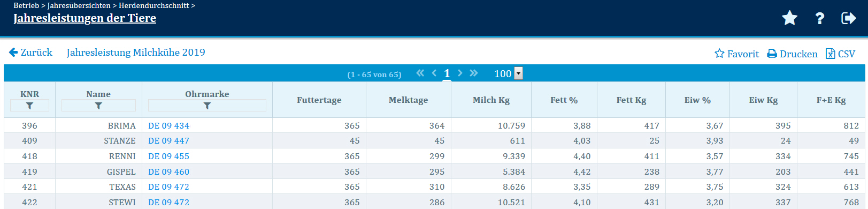Print table using Drucken printer icon

pos(792,54)
